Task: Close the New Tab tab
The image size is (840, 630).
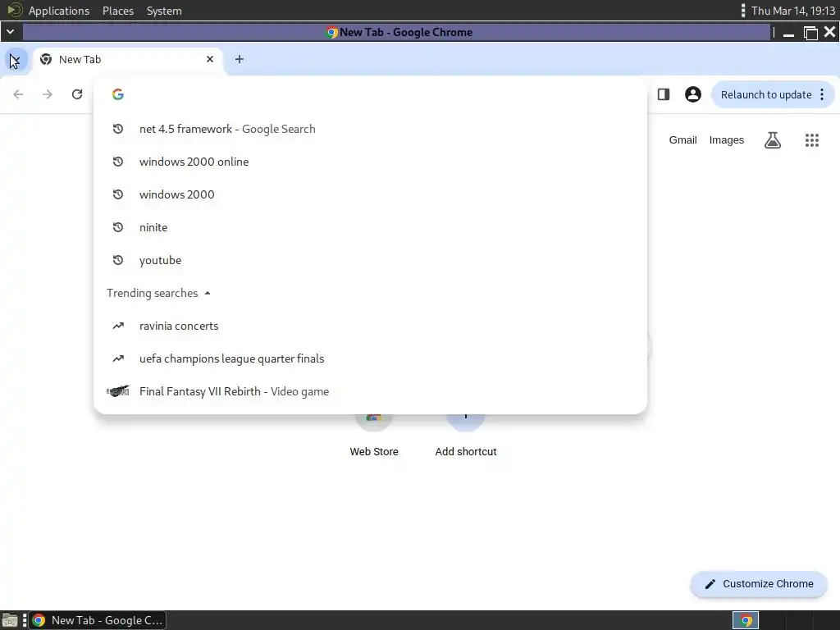Action: [x=210, y=59]
